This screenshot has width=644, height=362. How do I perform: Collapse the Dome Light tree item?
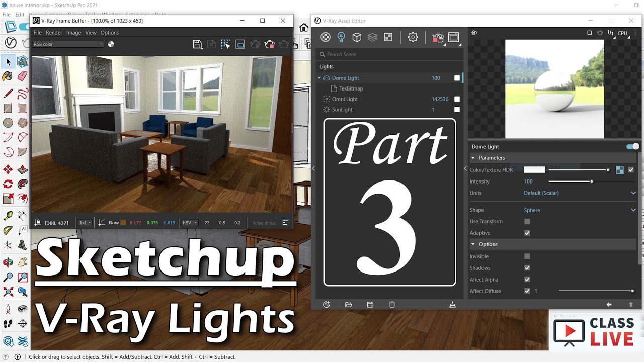319,78
